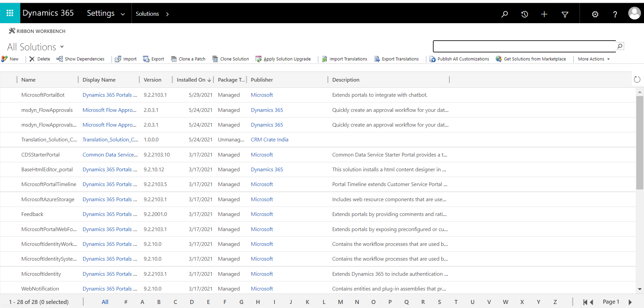Click the search magnifier in the navigation bar

click(x=504, y=14)
